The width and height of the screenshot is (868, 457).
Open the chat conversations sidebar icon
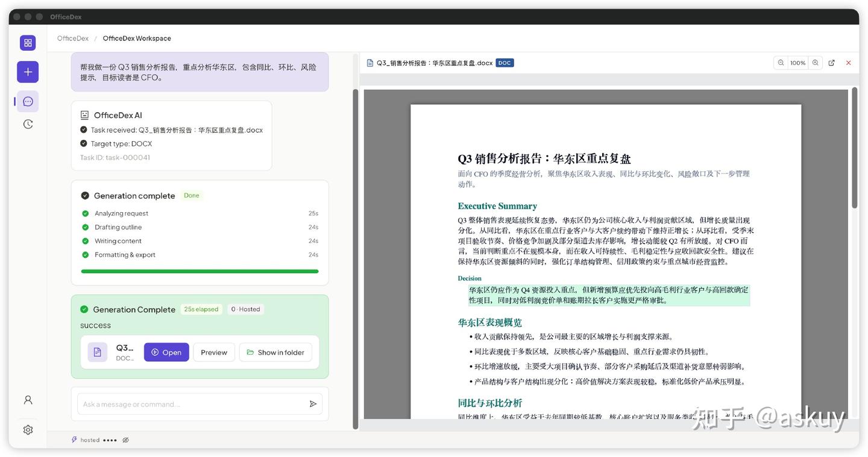coord(28,101)
